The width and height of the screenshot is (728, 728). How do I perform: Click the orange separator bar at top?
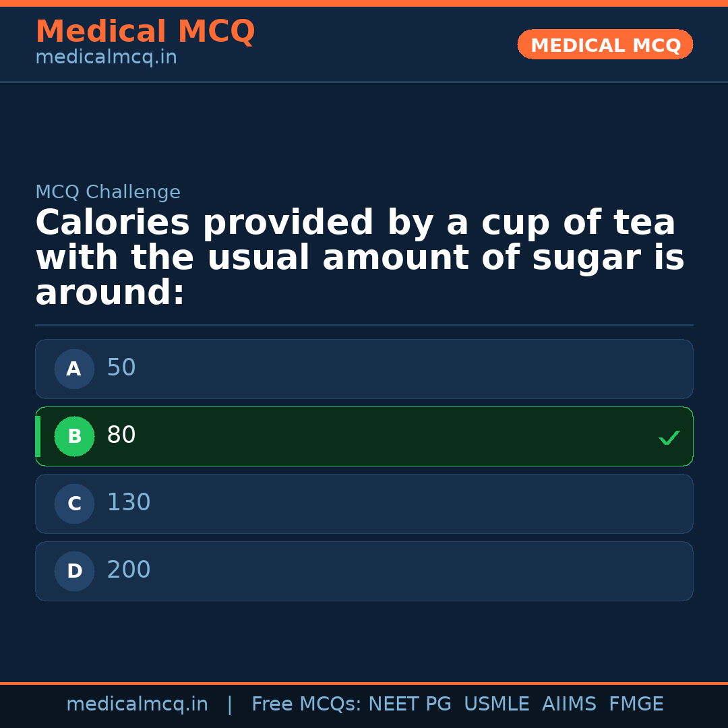364,3
